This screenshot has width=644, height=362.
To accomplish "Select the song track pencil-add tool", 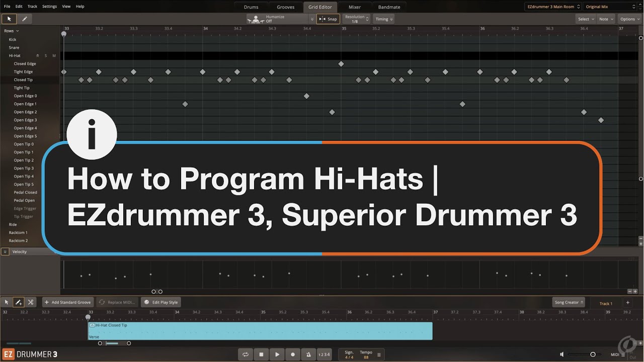I will pyautogui.click(x=19, y=302).
